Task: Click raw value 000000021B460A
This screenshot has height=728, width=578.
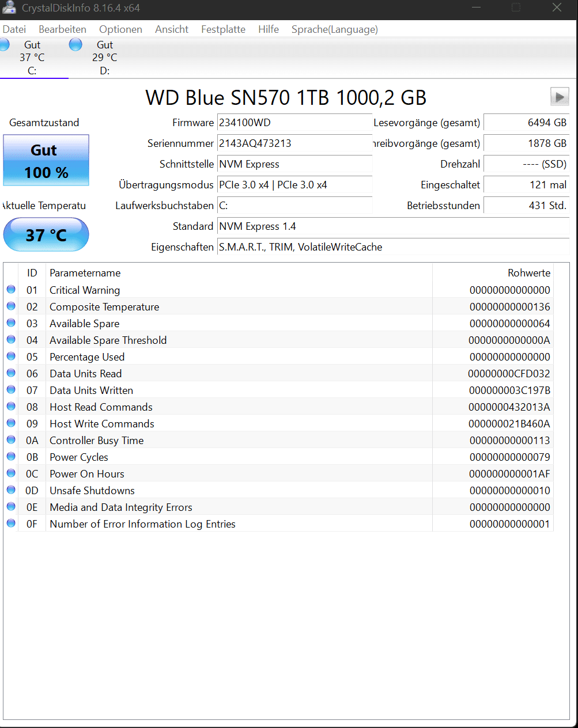Action: [509, 424]
